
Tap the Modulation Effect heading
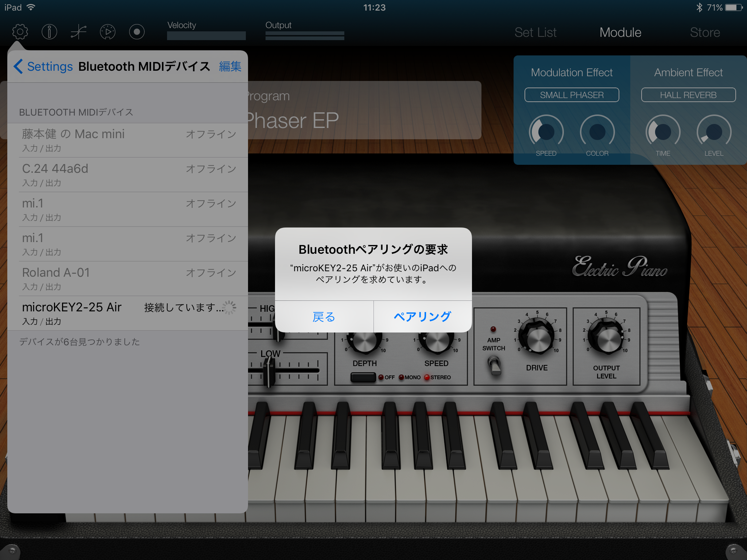(572, 73)
